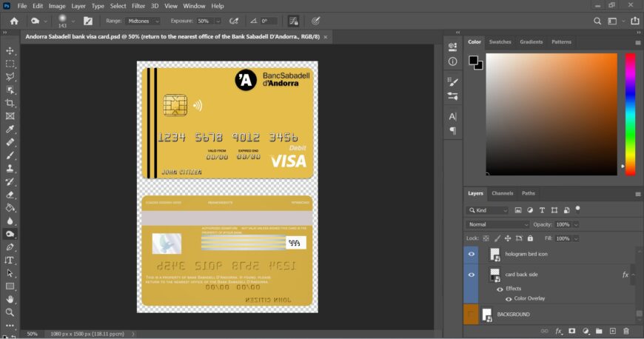Viewport: 644px width, 339px height.
Task: Open the Fill slider dropdown
Action: click(x=576, y=238)
